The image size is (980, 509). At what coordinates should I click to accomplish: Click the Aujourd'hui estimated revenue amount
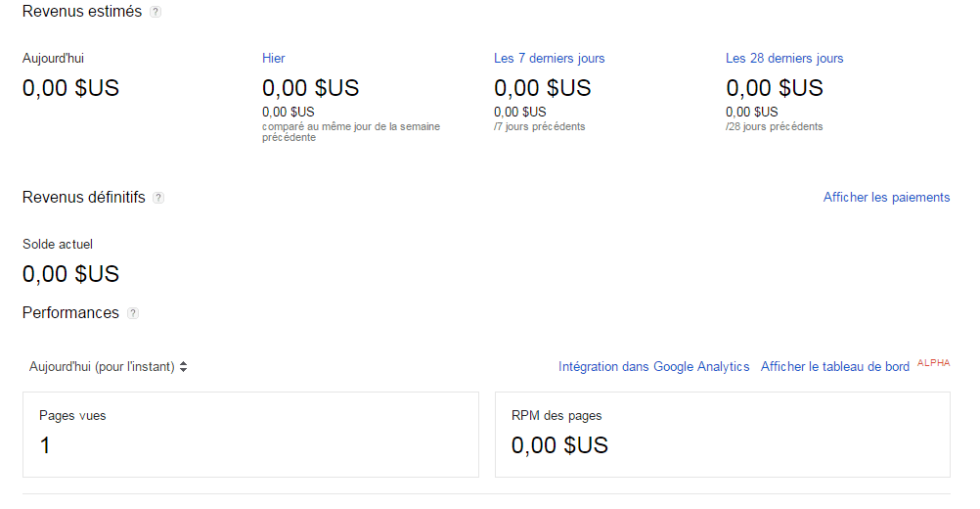click(x=70, y=88)
